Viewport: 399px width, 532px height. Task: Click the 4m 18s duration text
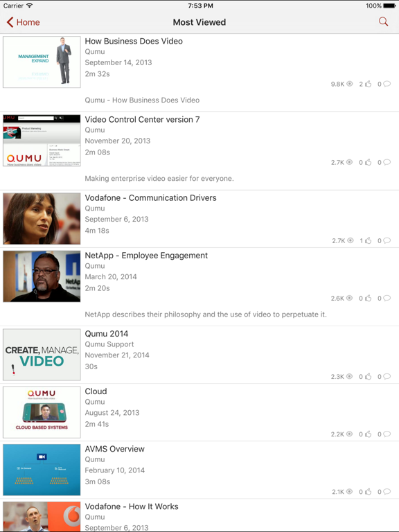pyautogui.click(x=97, y=231)
